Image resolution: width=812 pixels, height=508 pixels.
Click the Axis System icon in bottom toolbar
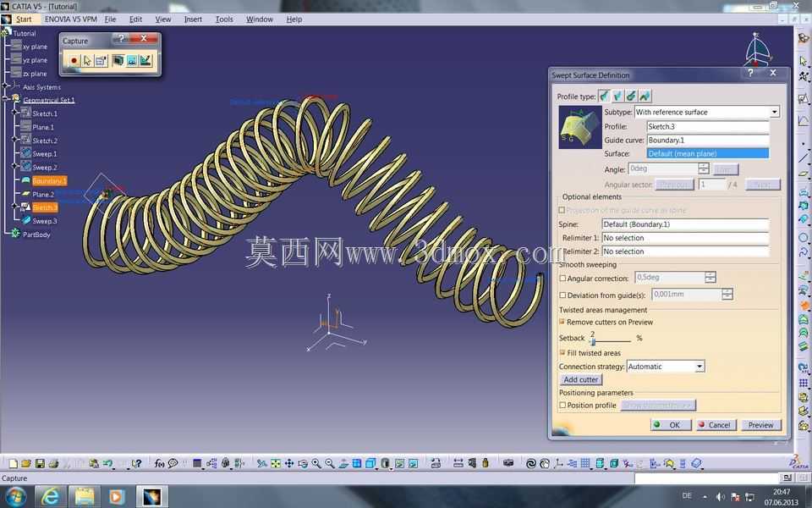(x=558, y=463)
